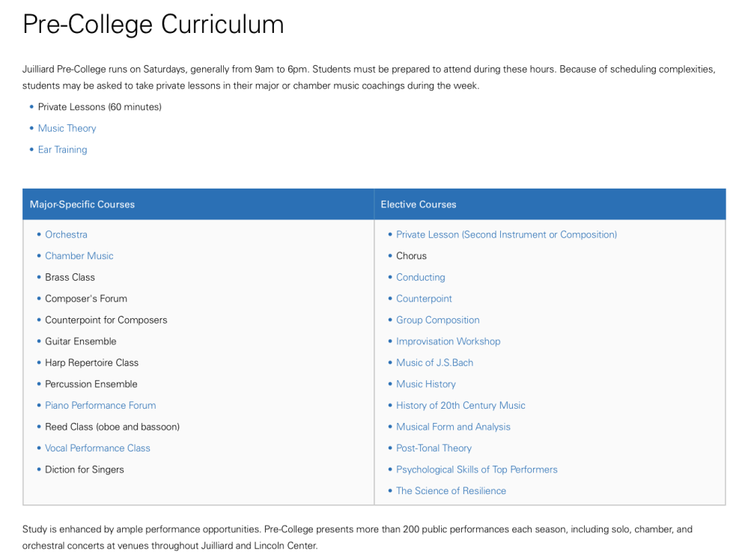Open Private Lesson Second Instrument link
Viewport: 748px width, 560px height.
[x=506, y=234]
